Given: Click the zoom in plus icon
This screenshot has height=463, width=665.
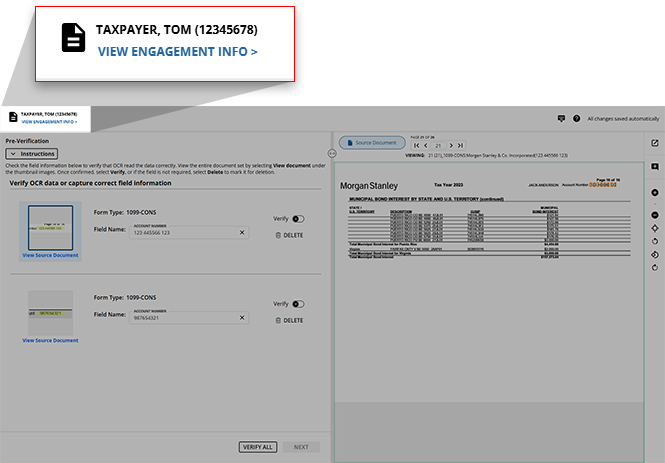Looking at the screenshot, I should coord(654,192).
